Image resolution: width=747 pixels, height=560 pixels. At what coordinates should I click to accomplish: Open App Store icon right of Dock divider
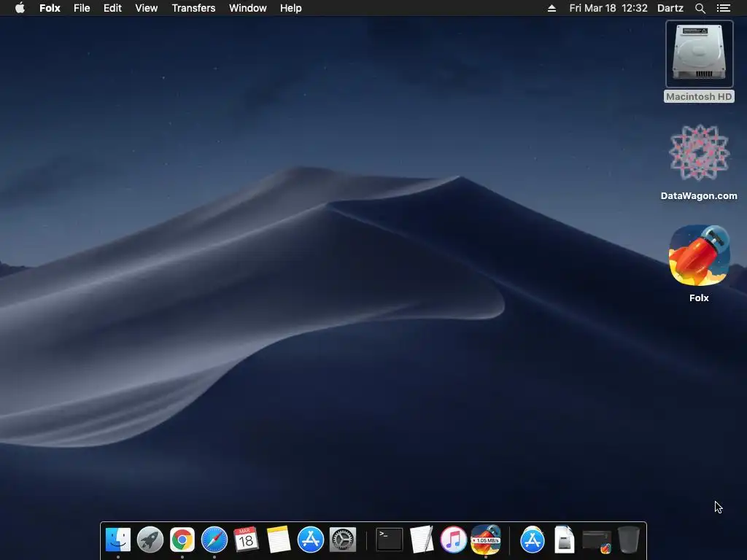click(532, 540)
